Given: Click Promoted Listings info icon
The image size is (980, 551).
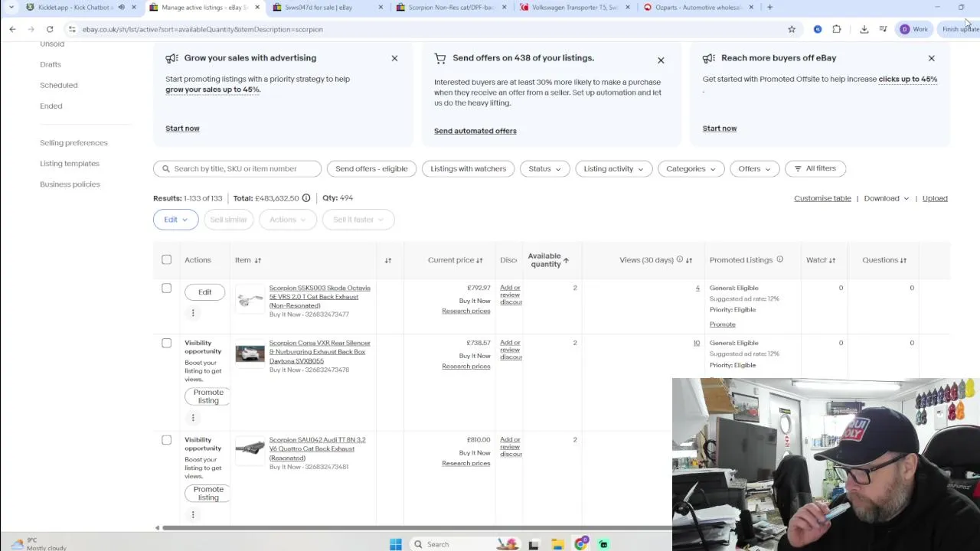Looking at the screenshot, I should [779, 260].
